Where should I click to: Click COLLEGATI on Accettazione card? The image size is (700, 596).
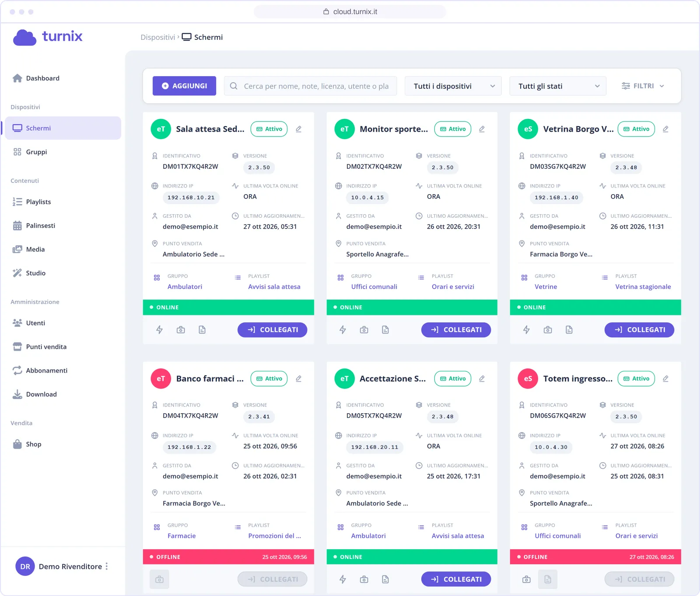tap(456, 579)
